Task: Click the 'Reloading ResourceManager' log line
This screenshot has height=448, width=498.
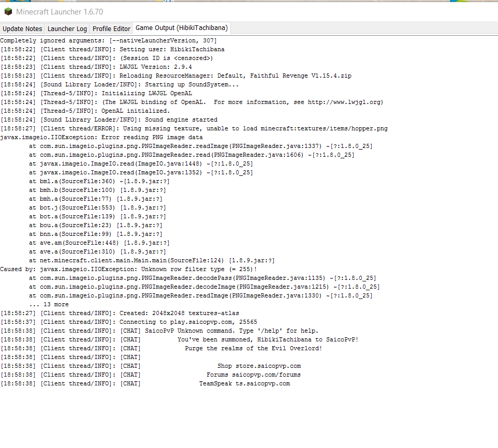Action: coord(175,76)
